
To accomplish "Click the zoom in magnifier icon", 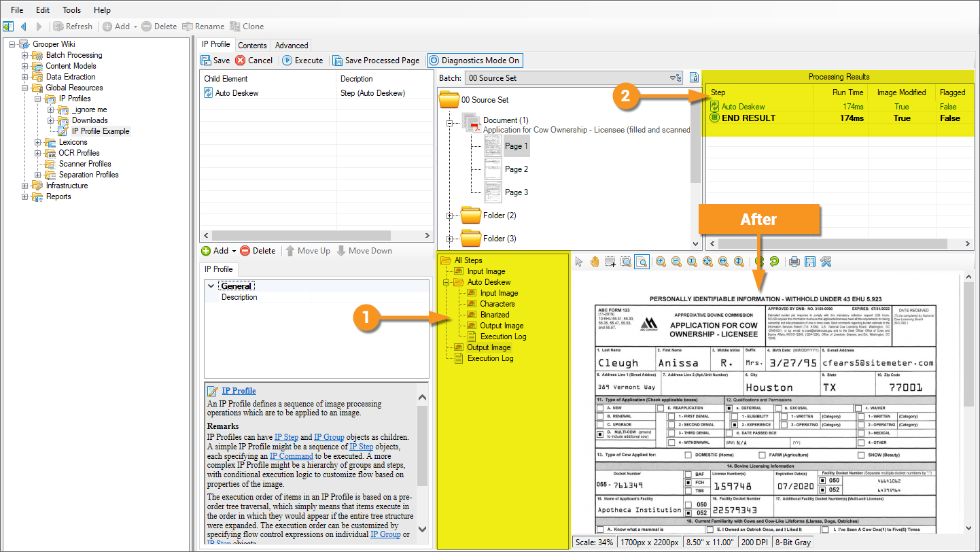I will pos(661,262).
